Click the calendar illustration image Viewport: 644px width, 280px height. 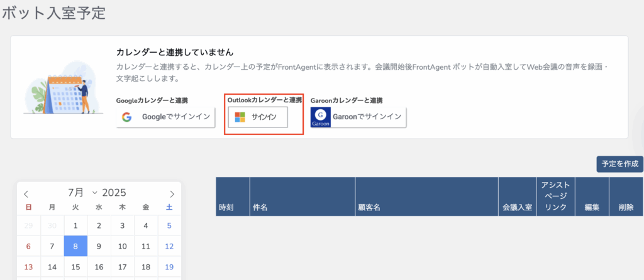click(63, 88)
